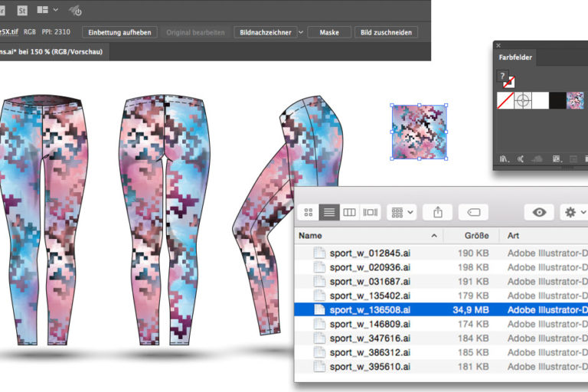Switch Finder to column view
588x392 pixels.
pos(349,212)
